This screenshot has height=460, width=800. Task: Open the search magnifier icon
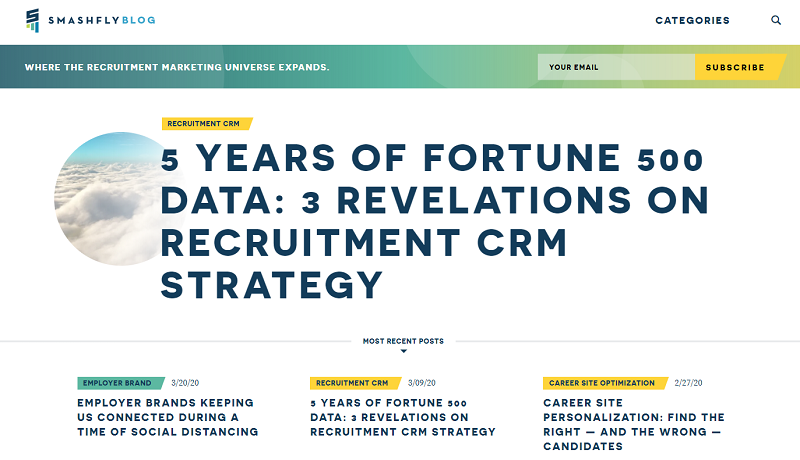point(776,20)
